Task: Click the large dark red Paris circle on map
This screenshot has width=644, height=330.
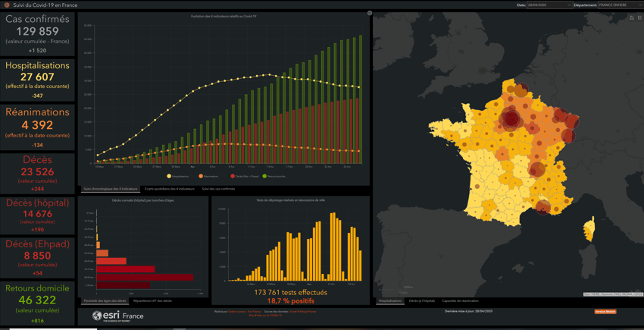Action: (x=510, y=119)
